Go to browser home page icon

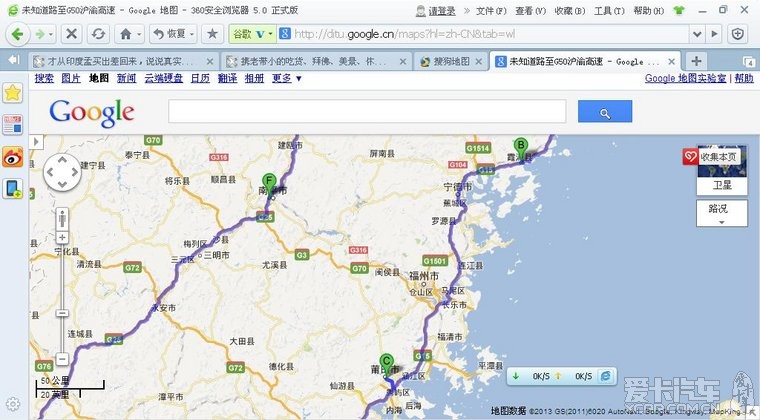click(x=126, y=34)
